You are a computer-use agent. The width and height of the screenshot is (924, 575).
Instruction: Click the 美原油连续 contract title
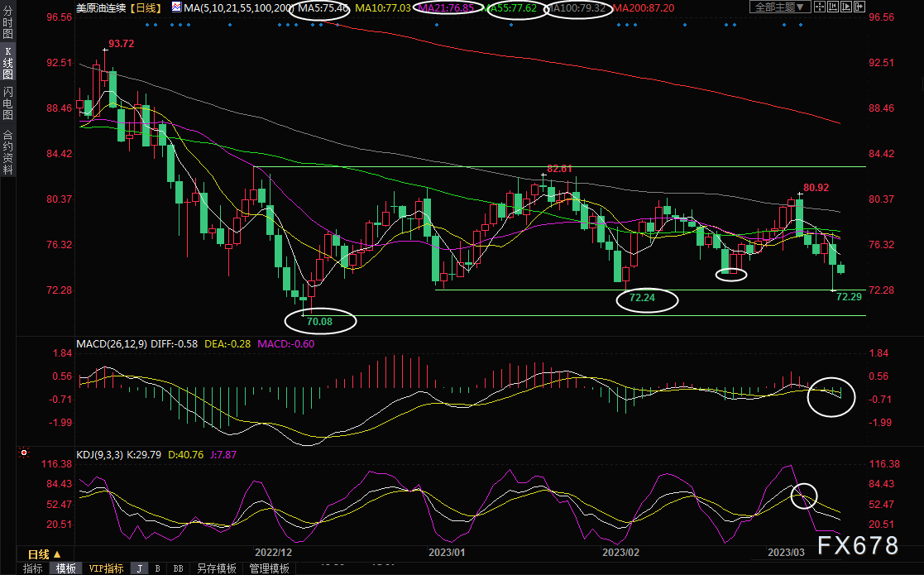click(101, 8)
